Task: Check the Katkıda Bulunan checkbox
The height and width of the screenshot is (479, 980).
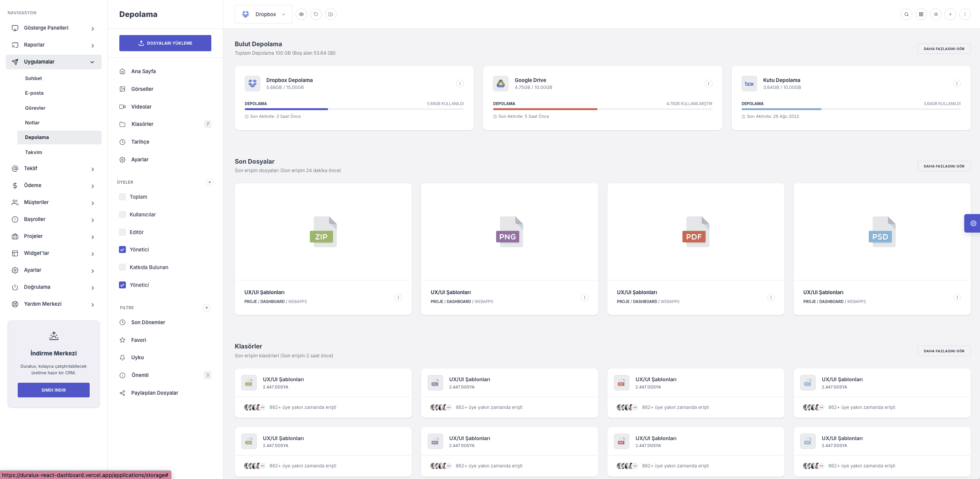Action: [x=122, y=267]
